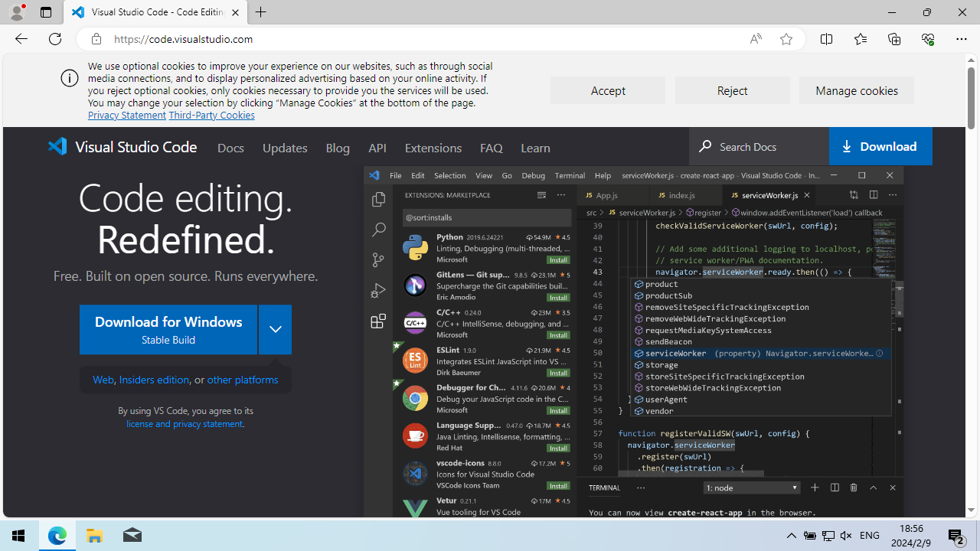Open Browser essentials
The width and height of the screenshot is (980, 551).
[928, 39]
